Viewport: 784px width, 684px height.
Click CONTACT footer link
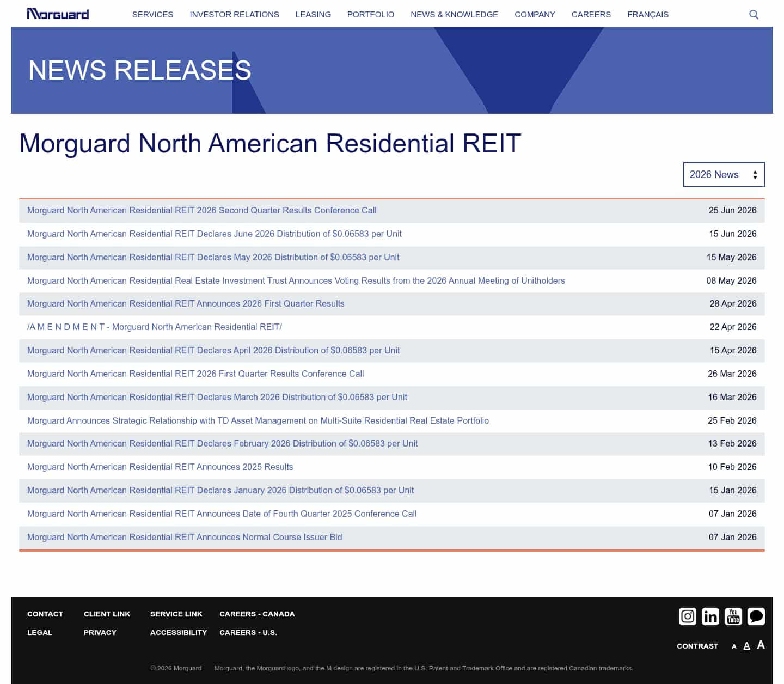pos(45,614)
